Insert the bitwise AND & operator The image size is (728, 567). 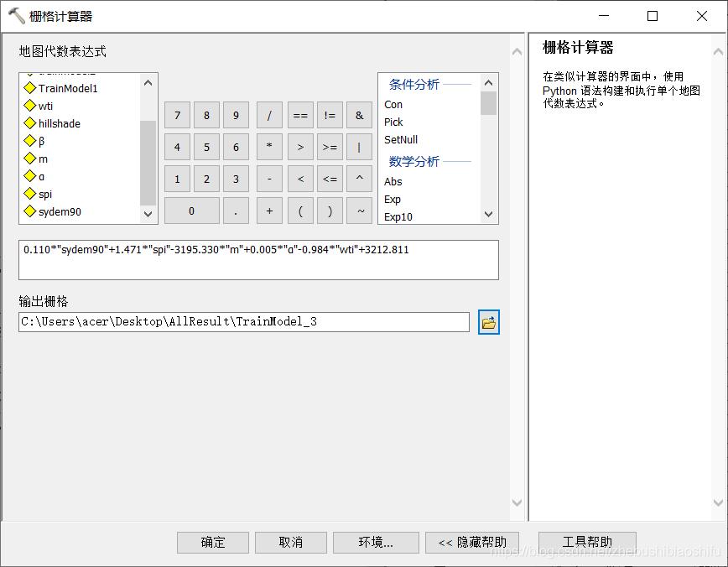359,115
